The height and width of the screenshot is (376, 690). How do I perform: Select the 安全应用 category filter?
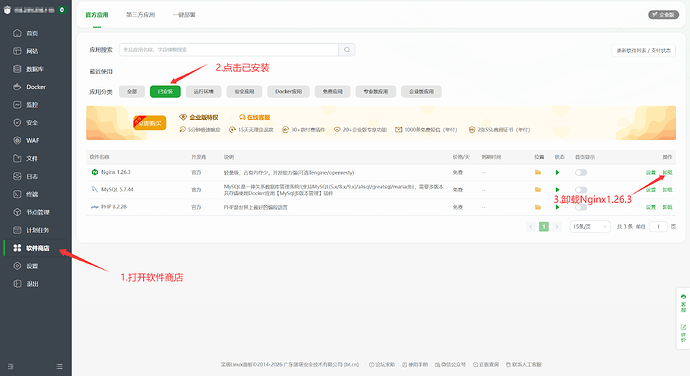click(244, 92)
